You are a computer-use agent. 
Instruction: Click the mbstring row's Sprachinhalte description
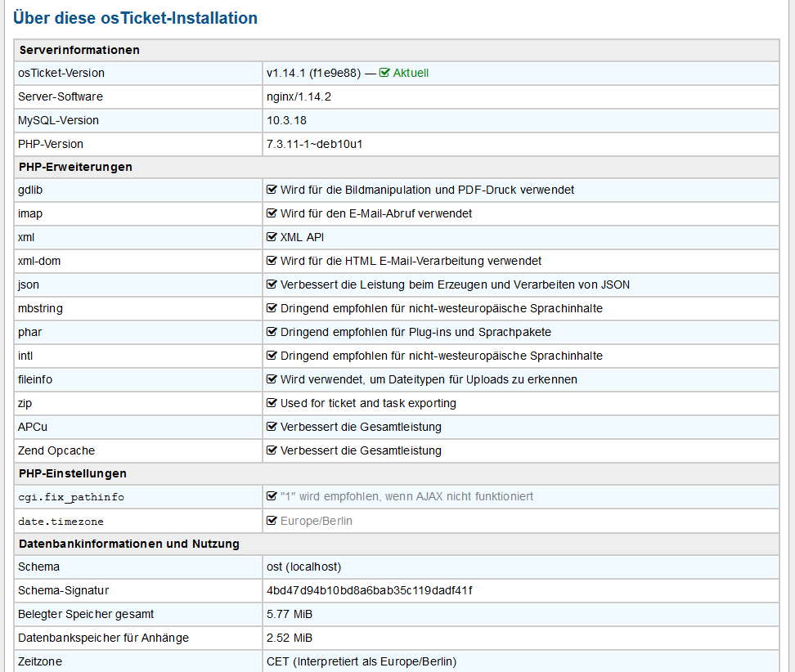click(x=442, y=308)
